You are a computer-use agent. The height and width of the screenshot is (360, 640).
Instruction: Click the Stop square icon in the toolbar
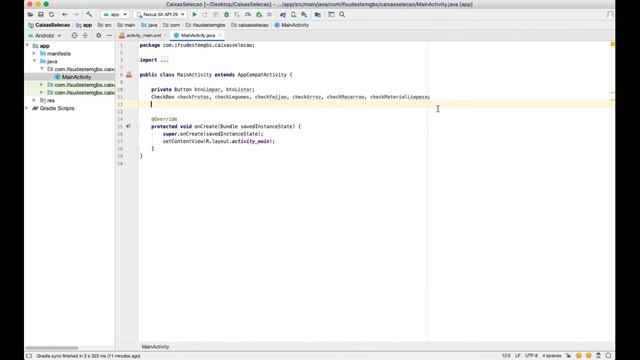point(269,14)
